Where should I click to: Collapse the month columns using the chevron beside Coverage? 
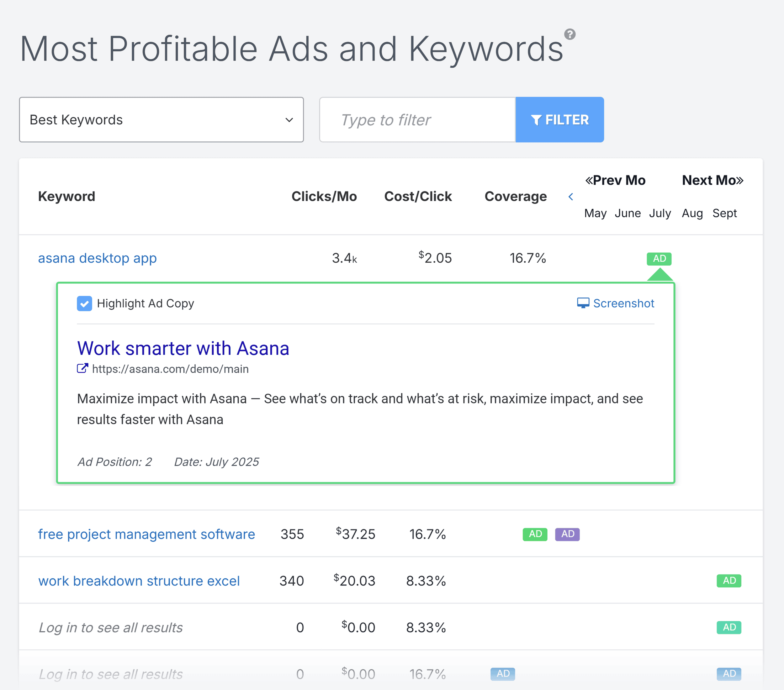click(x=571, y=197)
